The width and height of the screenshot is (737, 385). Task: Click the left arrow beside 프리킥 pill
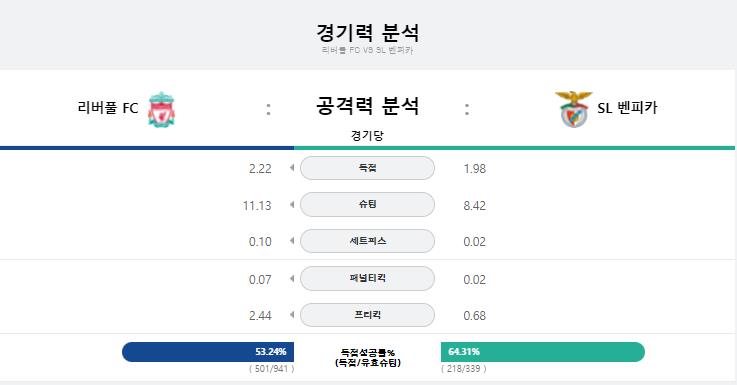[292, 314]
